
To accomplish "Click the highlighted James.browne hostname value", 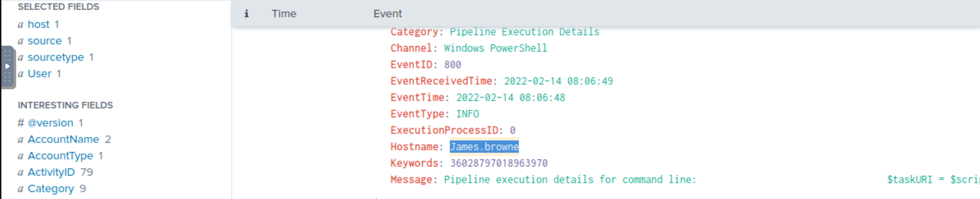I will [x=484, y=147].
